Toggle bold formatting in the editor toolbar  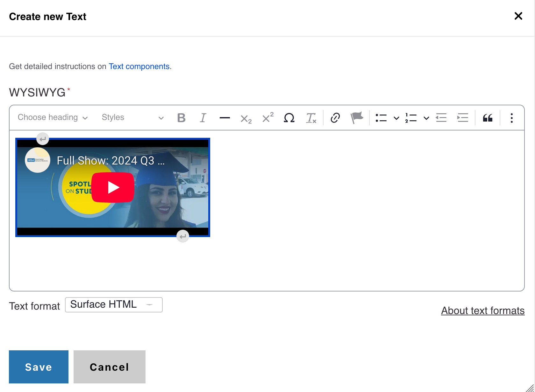[x=181, y=118]
